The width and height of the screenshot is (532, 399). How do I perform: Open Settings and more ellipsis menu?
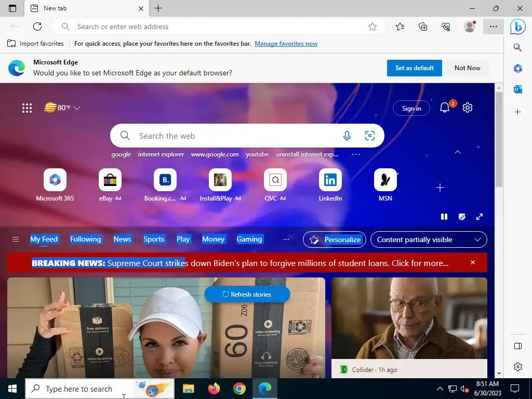pos(494,26)
